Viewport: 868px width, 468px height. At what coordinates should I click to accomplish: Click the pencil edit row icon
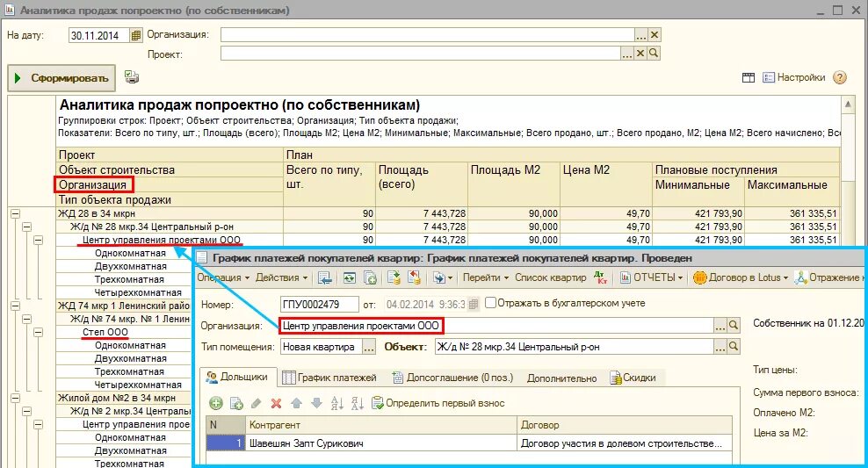257,403
